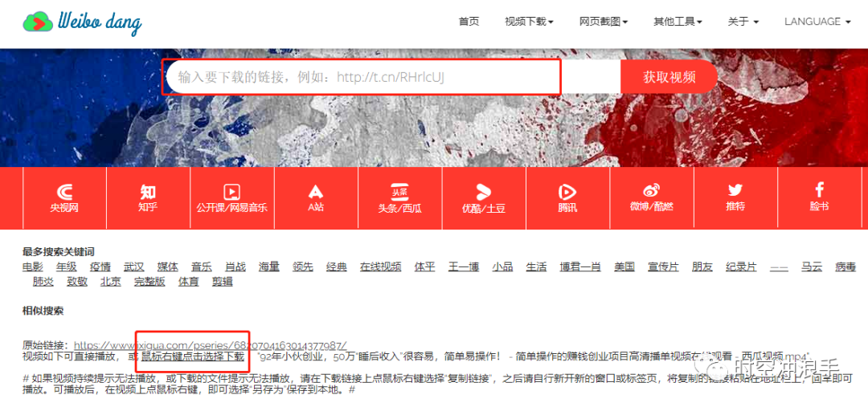This screenshot has height=407, width=868.
Task: Open the 推特 Twitter video tile
Action: pos(735,198)
